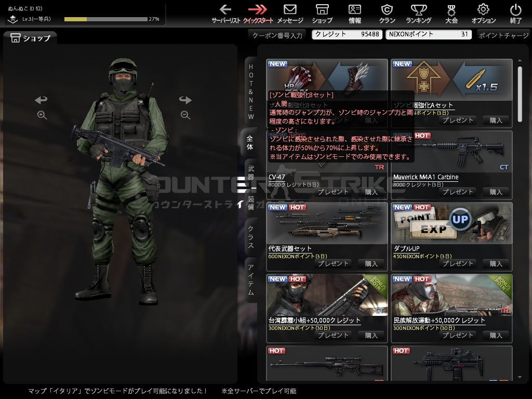Viewport: 532px width, 399px height.
Task: Gift 台湾霹靂小組+50,000クレジット
Action: [x=333, y=335]
